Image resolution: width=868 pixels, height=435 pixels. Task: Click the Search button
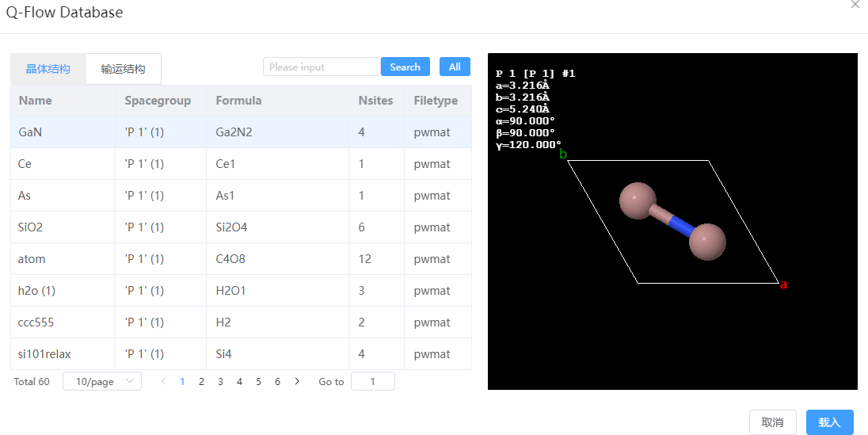[405, 67]
